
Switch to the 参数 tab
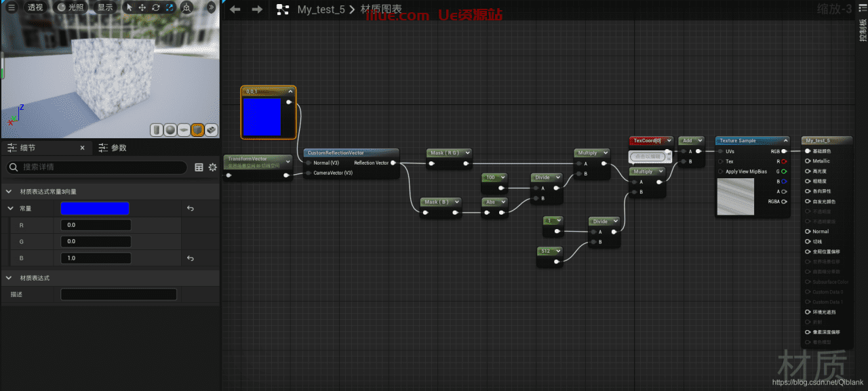(113, 148)
